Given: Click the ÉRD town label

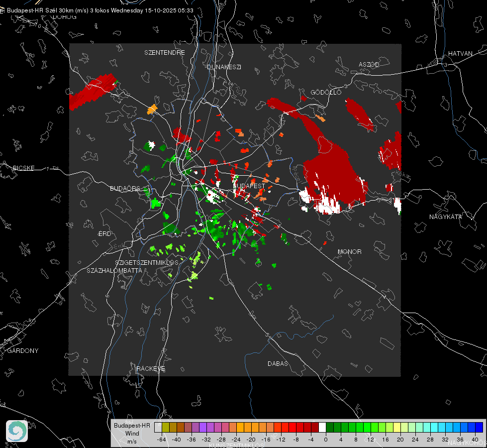Looking at the screenshot, I should coord(104,234).
